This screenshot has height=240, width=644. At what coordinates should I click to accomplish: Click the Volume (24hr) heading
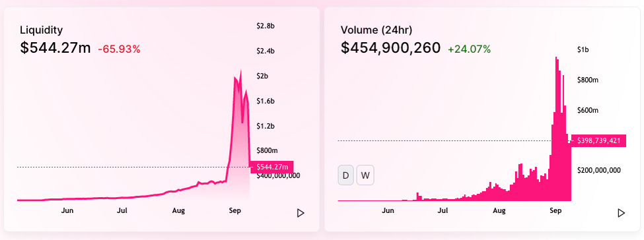click(x=376, y=30)
